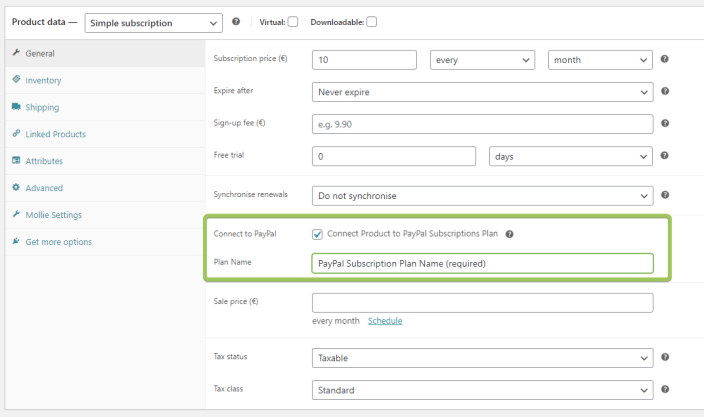Expand the Never expire dropdown
Viewport: 704px width, 417px height.
tap(482, 92)
